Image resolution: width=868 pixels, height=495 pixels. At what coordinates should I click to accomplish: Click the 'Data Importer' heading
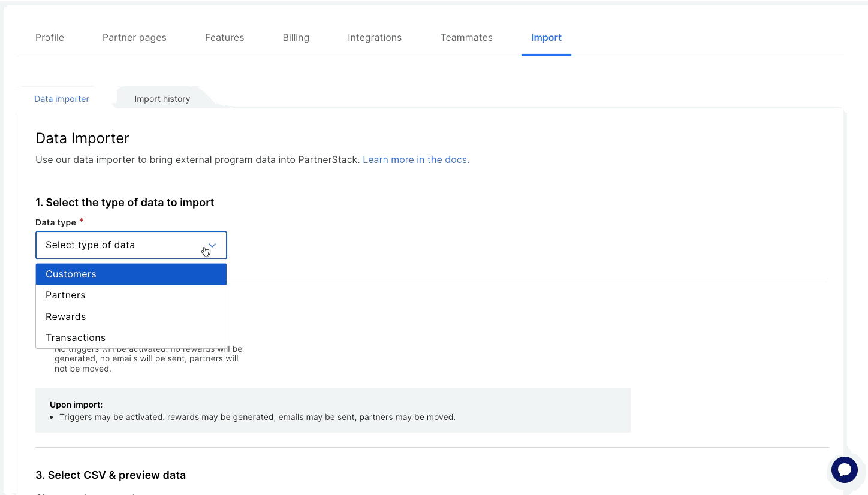[x=83, y=138]
